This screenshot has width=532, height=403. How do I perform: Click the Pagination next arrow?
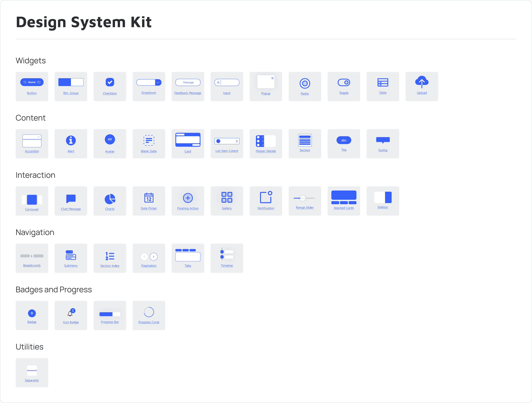(x=153, y=257)
